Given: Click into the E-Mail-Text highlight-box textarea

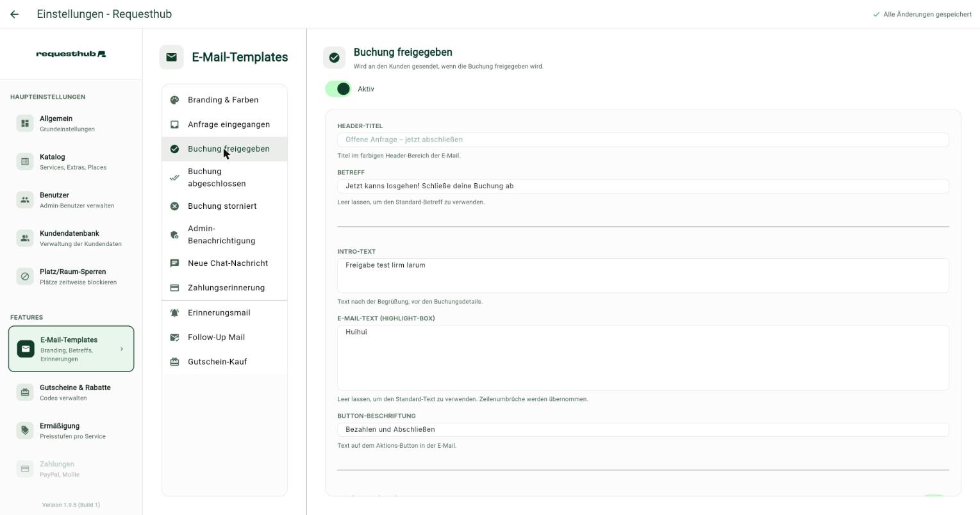Looking at the screenshot, I should 643,358.
